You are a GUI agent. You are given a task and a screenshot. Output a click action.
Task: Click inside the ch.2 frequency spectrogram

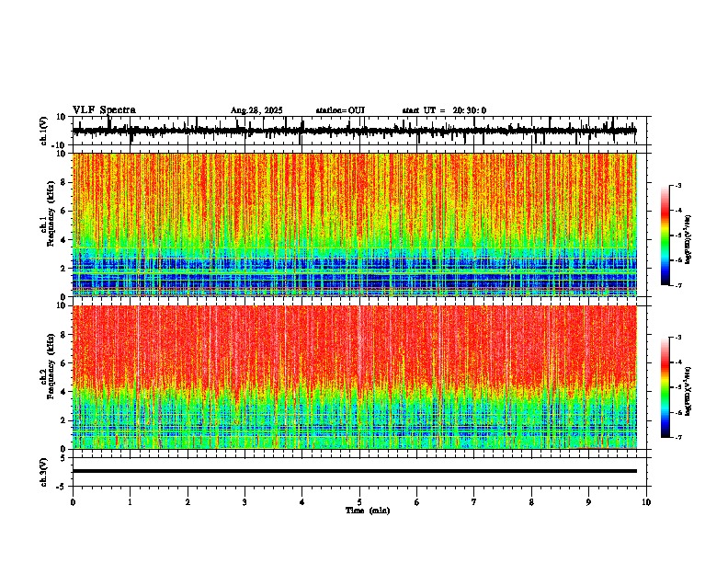(x=359, y=377)
